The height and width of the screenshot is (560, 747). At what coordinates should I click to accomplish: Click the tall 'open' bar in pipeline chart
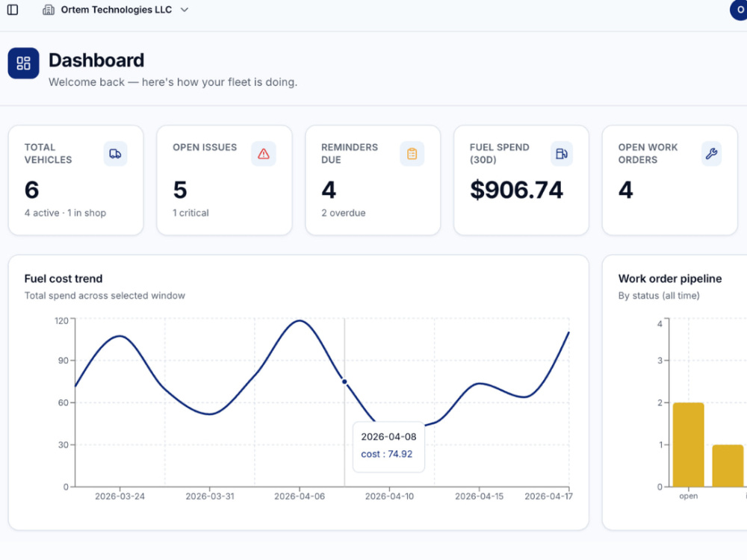(689, 445)
